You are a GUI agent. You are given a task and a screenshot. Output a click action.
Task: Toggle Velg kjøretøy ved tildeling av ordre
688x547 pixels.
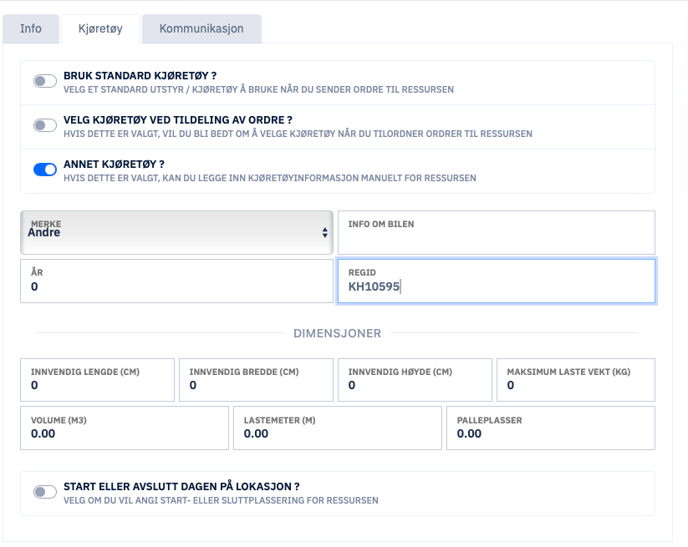point(45,125)
